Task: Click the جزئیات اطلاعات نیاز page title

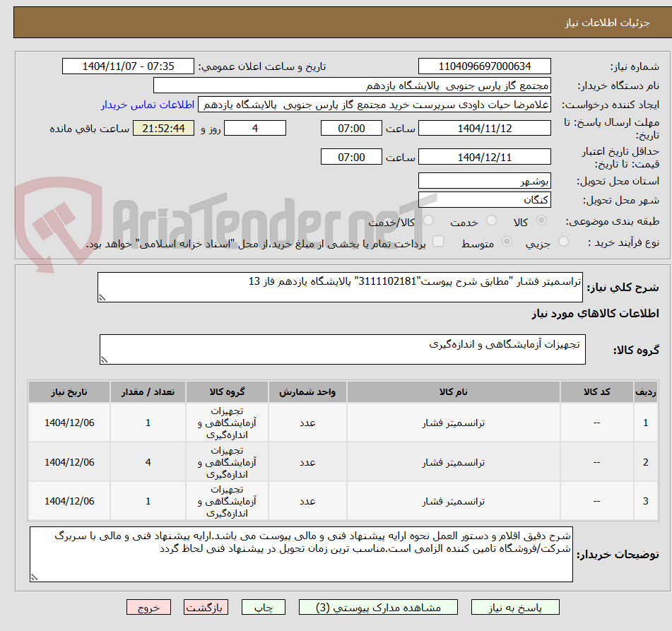Action: 607,23
